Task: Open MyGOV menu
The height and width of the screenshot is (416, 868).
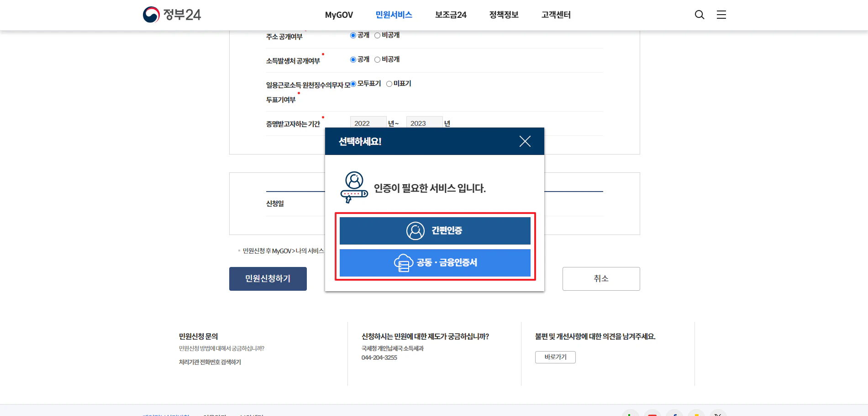Action: click(x=339, y=15)
